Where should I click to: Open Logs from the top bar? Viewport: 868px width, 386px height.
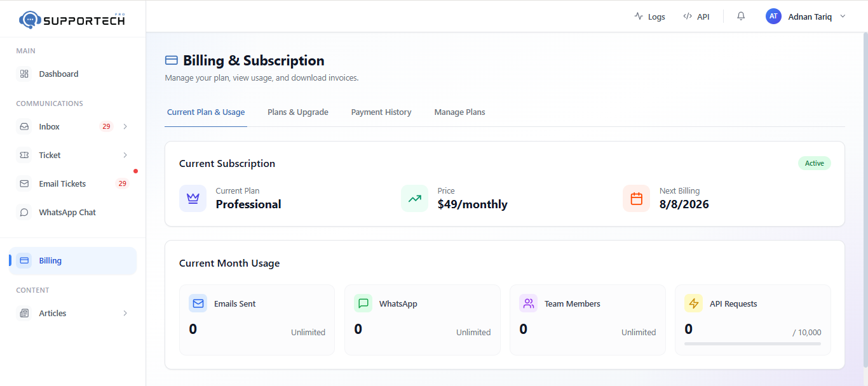(649, 17)
